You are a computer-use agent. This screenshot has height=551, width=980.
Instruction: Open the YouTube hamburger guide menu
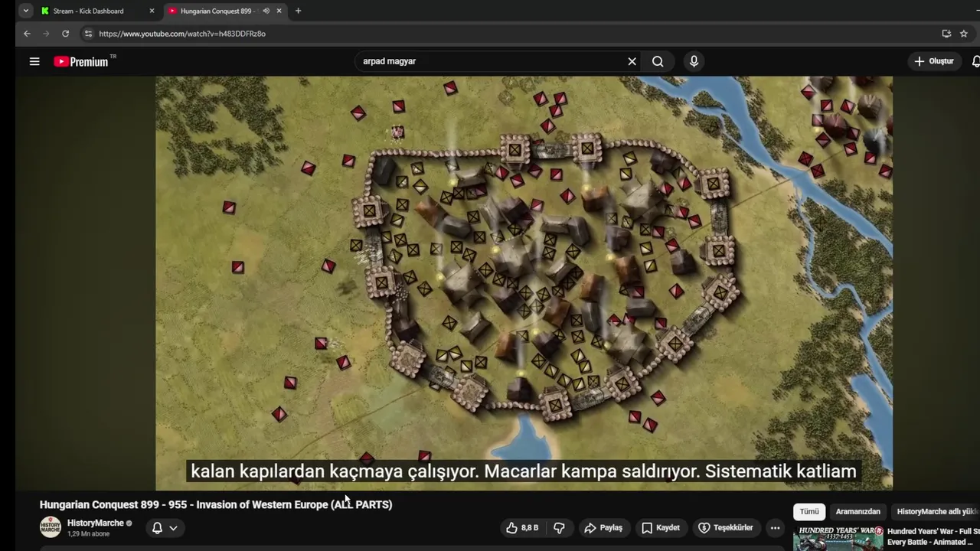[34, 61]
